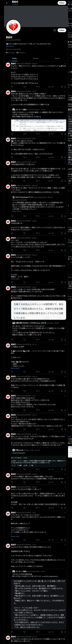Switch to the Media tab
This screenshot has height=644, width=72.
pyautogui.click(x=57, y=58)
